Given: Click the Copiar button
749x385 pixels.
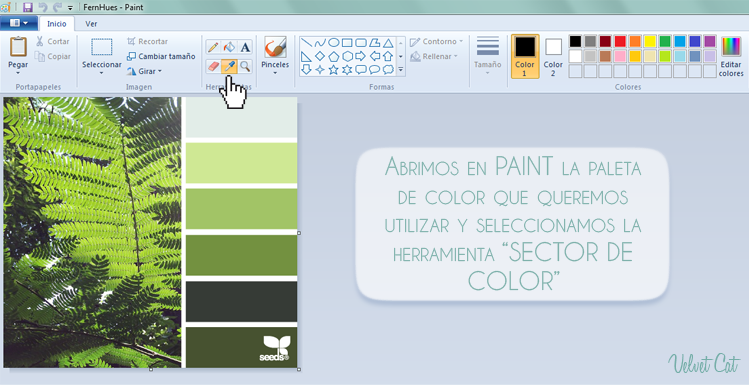Looking at the screenshot, I should click(x=53, y=56).
